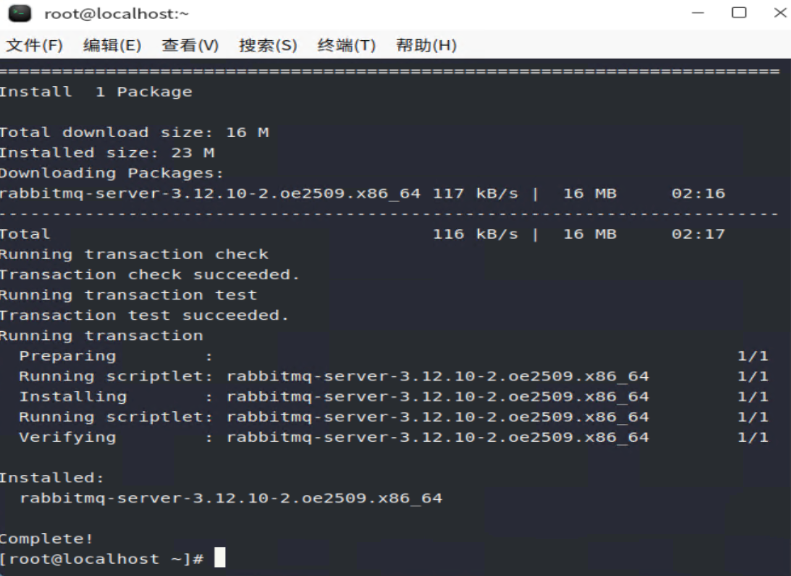Open the 终端(T) menu
The image size is (791, 576).
347,45
